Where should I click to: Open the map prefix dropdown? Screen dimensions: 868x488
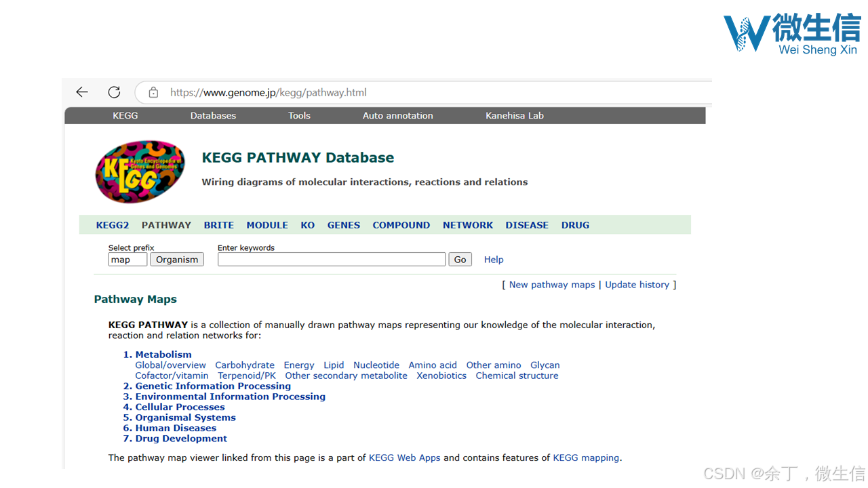click(x=127, y=259)
